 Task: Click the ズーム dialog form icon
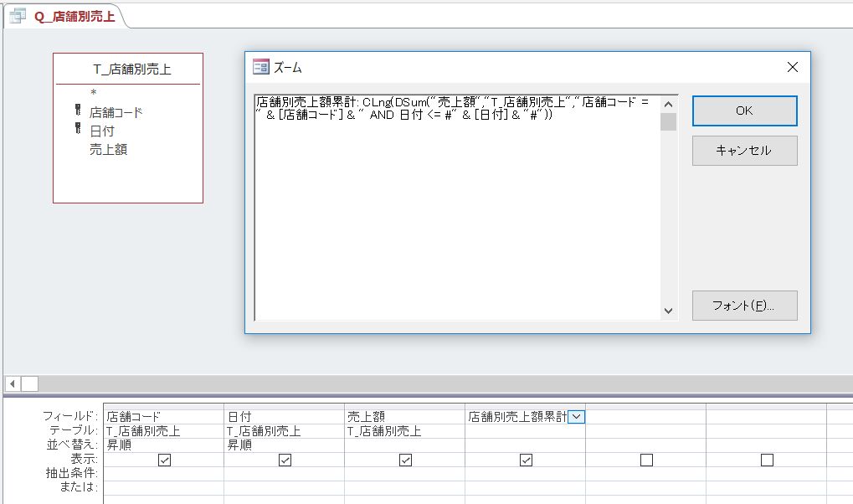pos(261,67)
